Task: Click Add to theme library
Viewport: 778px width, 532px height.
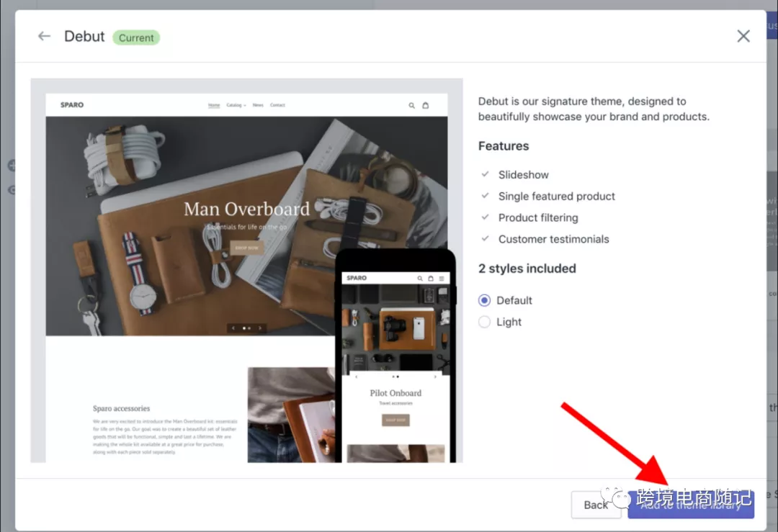Action: 691,505
